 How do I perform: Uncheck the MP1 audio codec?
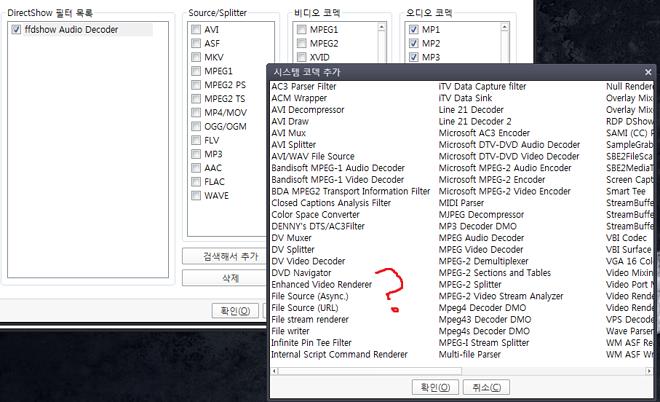pos(414,29)
